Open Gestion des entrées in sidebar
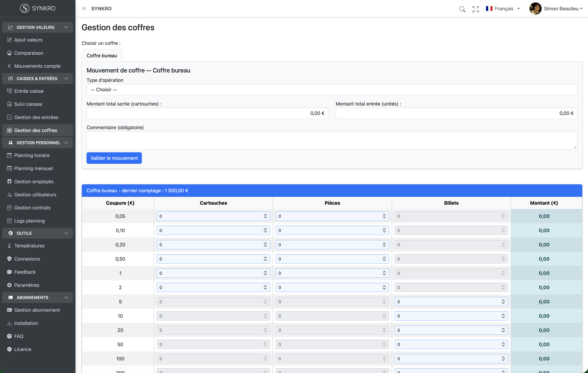Image resolution: width=588 pixels, height=373 pixels. (x=36, y=117)
